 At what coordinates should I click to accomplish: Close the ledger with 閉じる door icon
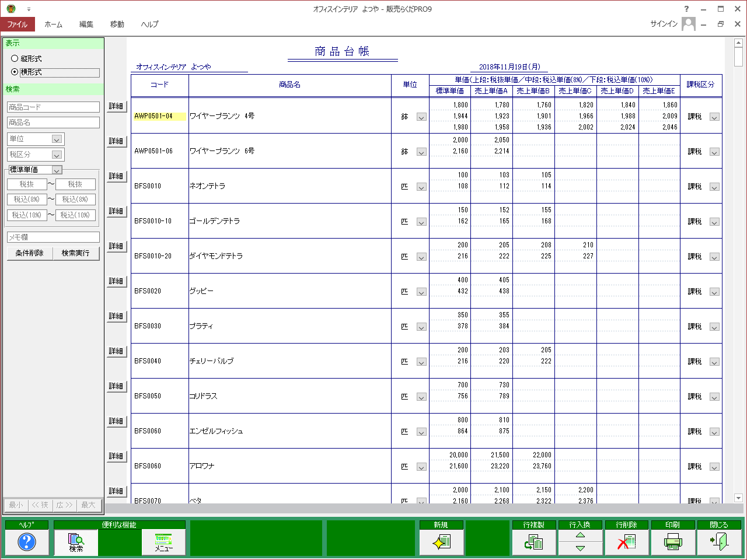coord(719,542)
